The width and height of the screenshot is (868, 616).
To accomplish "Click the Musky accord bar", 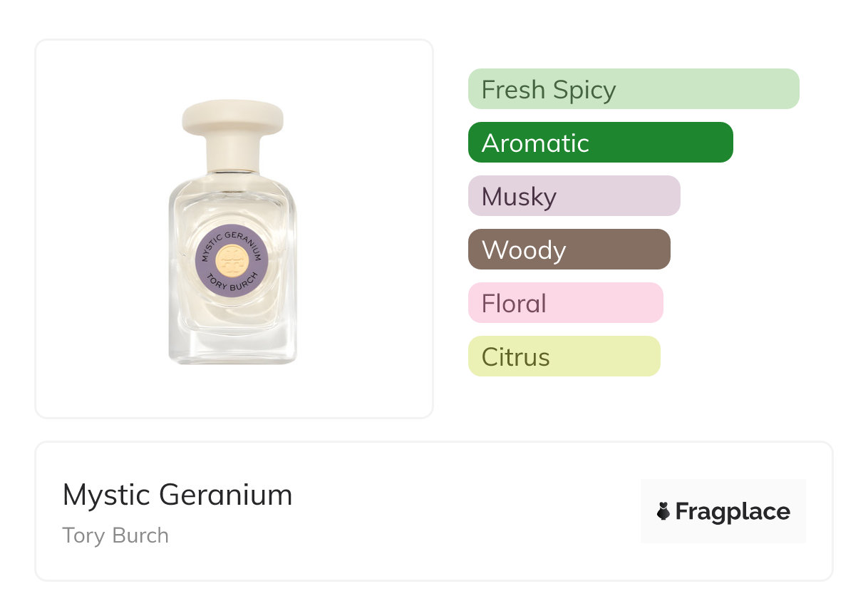I will (x=574, y=196).
